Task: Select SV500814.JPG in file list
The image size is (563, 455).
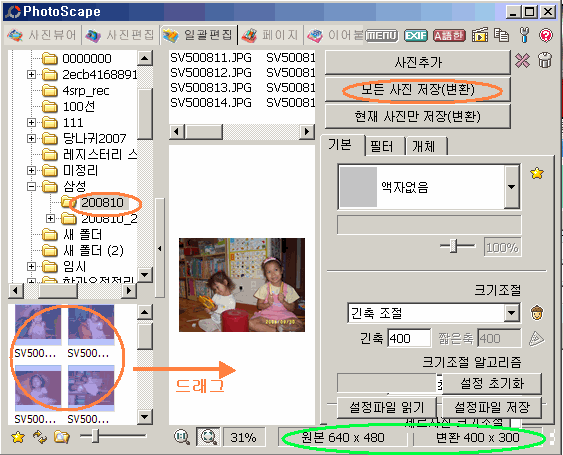Action: coord(211,103)
